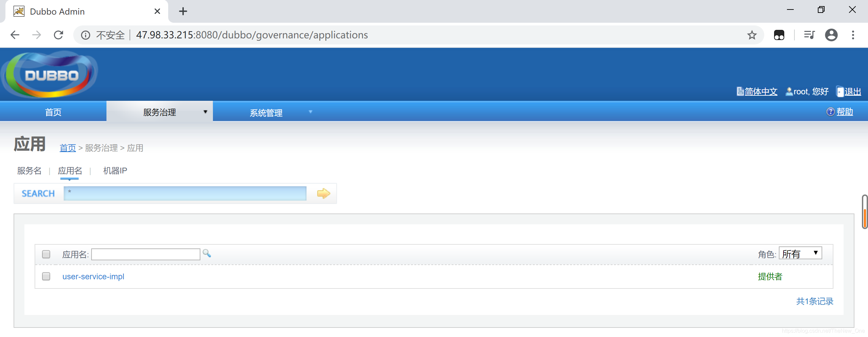Image resolution: width=868 pixels, height=337 pixels.
Task: Reload the page with the refresh icon
Action: point(59,35)
